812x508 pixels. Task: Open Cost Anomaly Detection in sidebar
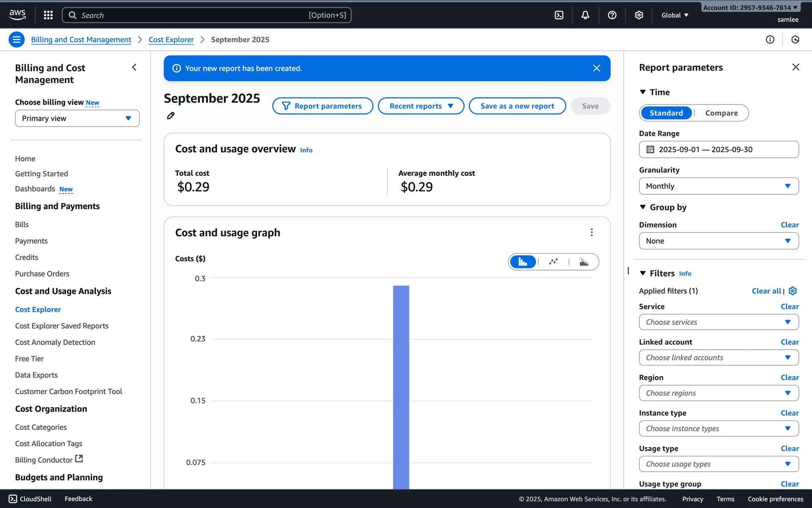(55, 342)
